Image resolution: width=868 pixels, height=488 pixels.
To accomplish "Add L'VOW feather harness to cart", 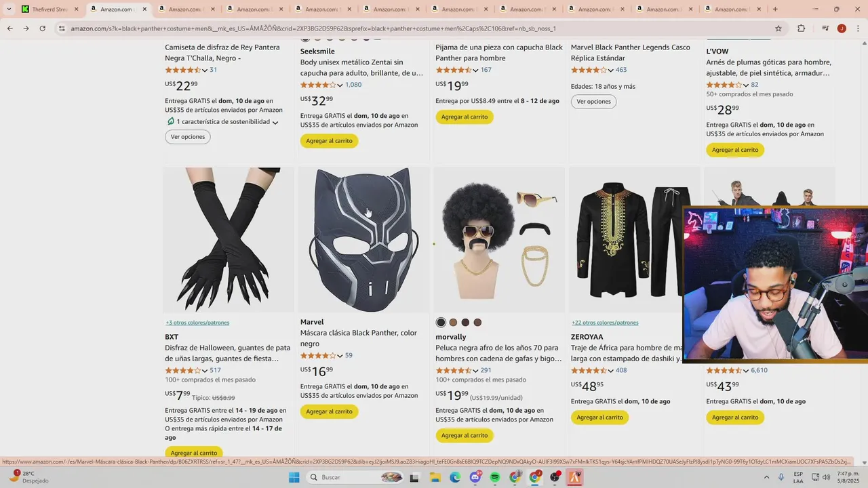I will tap(735, 150).
